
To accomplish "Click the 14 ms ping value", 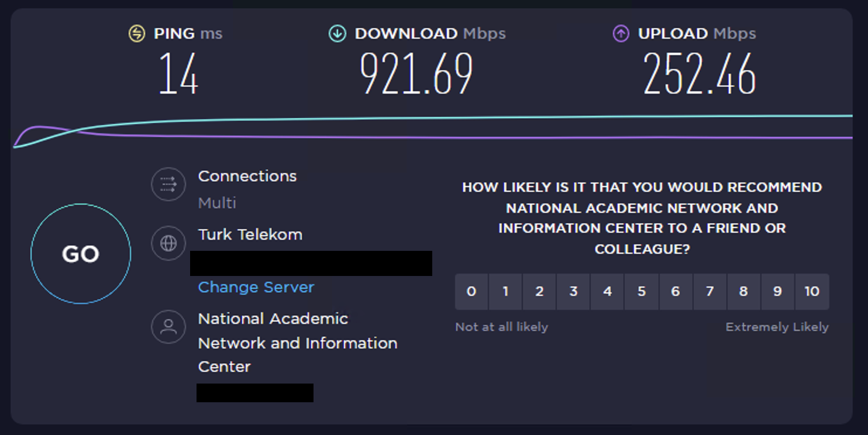I will 179,74.
